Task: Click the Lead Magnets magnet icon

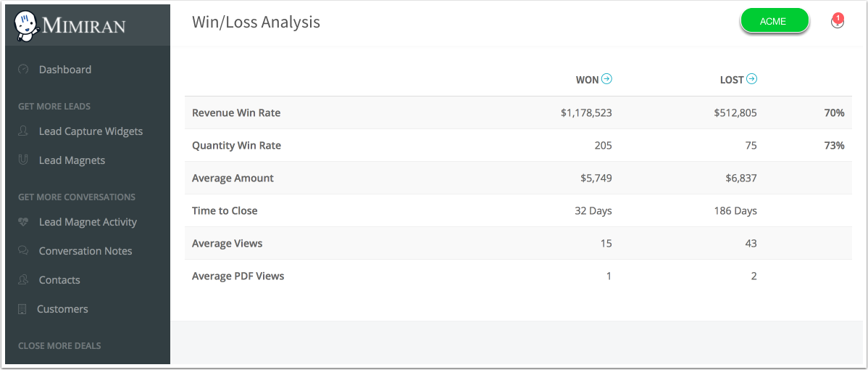Action: click(x=23, y=160)
